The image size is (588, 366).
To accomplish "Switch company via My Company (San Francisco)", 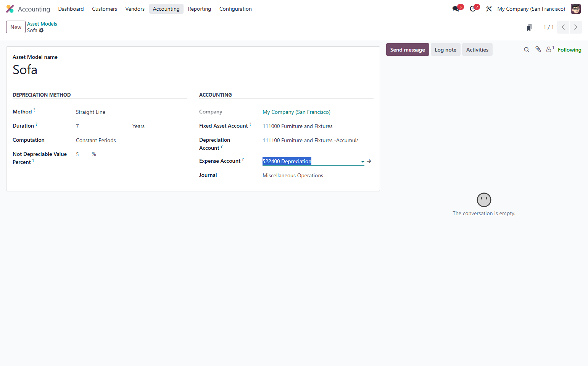I will coord(531,9).
